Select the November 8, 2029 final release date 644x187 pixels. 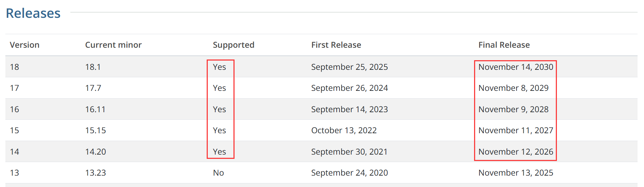click(513, 88)
